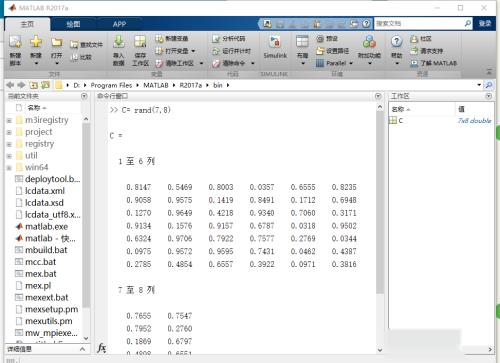Click the command window vertical scrollbar
Viewport: 500px width, 363px height.
380,202
